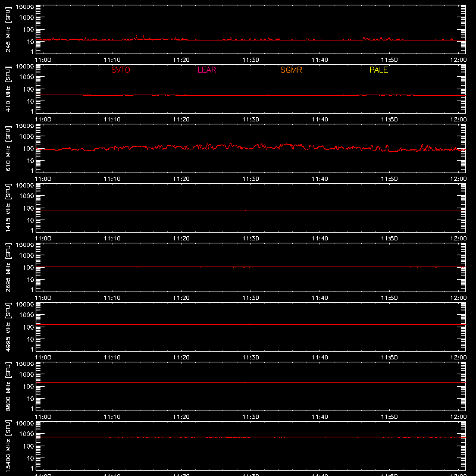Screen dimensions: 476x476
Task: Click 11:30 label below the 245 MHz plot
Action: (250, 60)
